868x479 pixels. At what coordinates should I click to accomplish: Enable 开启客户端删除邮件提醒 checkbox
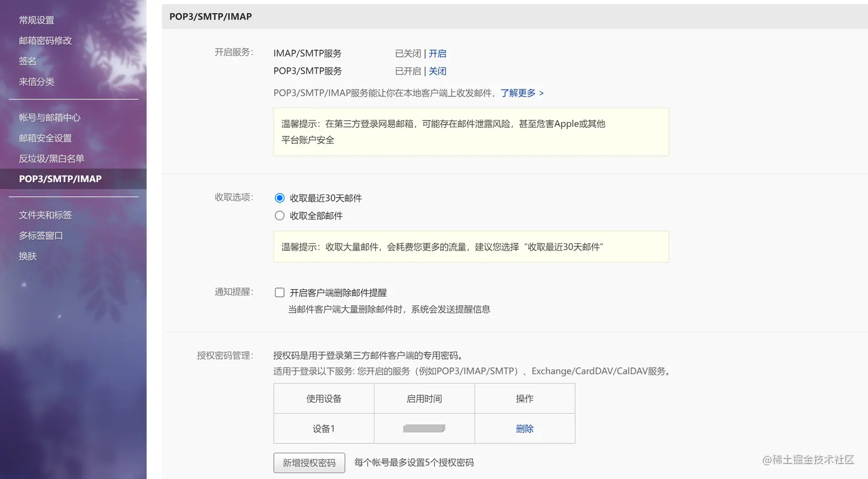coord(280,292)
